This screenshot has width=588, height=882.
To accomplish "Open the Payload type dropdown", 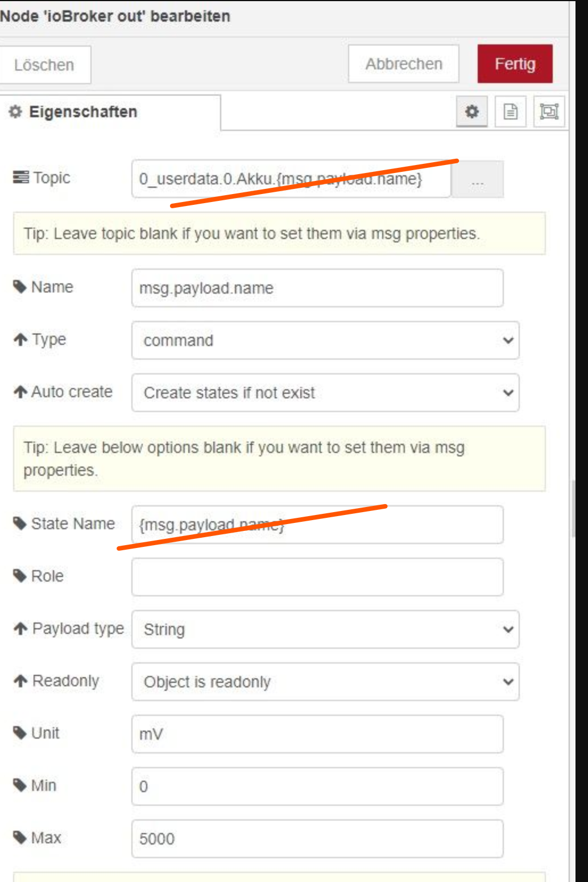I will click(x=325, y=629).
